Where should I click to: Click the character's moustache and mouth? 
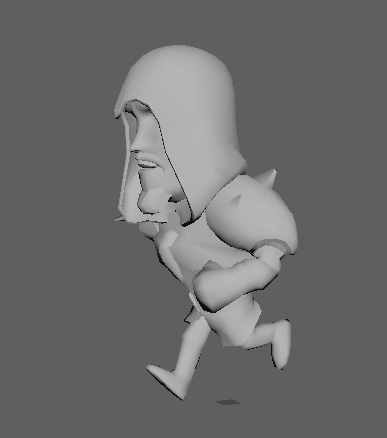tap(148, 164)
